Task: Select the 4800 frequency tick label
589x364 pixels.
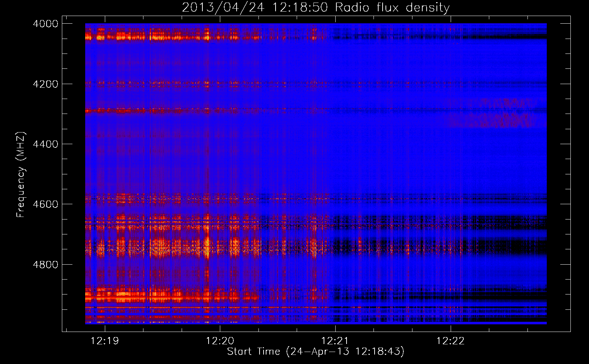Action: pos(46,265)
